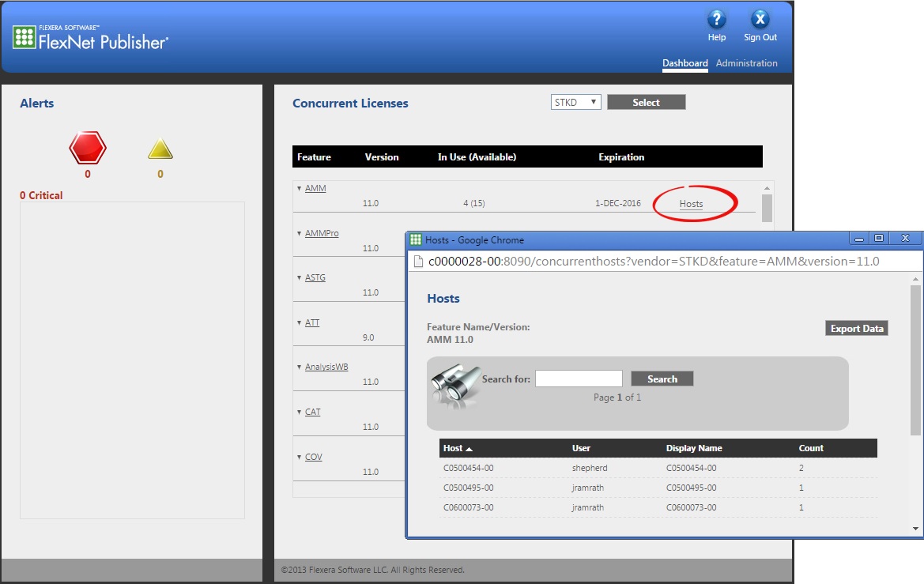Collapse the AMM feature row arrow

click(300, 189)
